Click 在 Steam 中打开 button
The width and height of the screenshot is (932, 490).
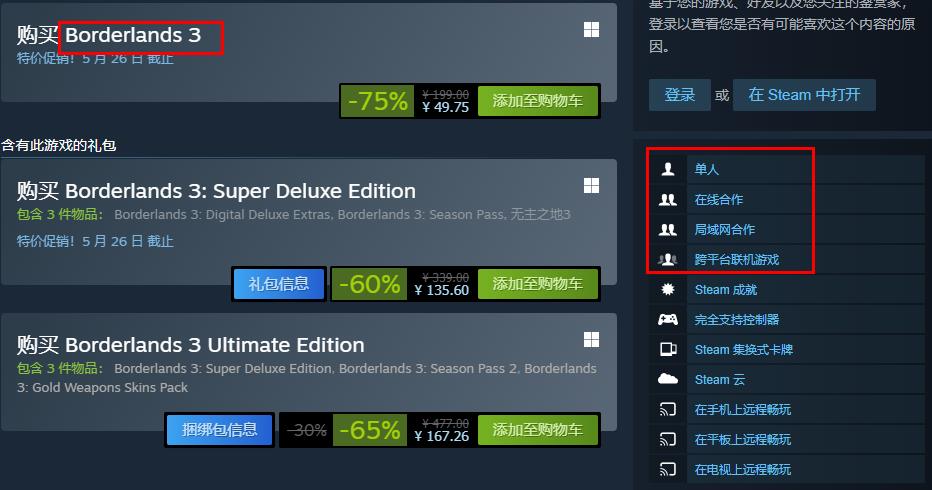pyautogui.click(x=804, y=95)
